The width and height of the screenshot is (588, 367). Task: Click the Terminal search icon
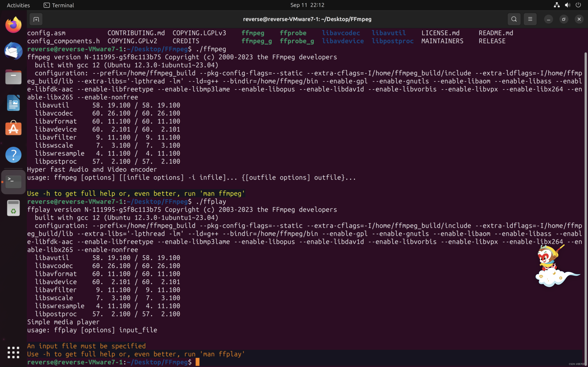point(514,19)
